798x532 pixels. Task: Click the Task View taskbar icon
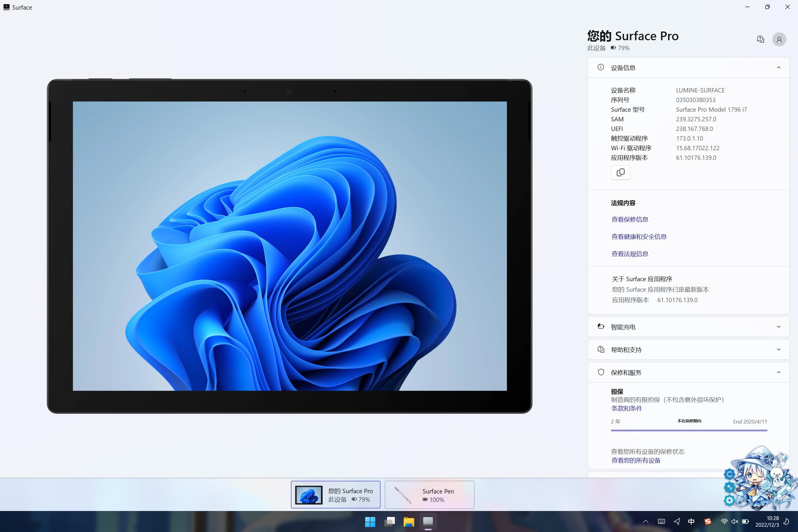coord(389,521)
